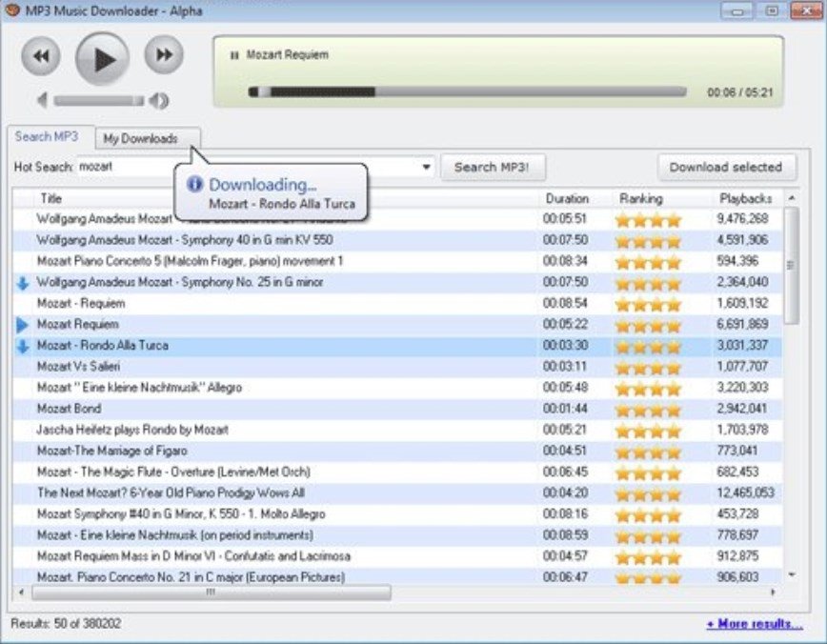Click the vertical scrollbar up arrow

(792, 198)
